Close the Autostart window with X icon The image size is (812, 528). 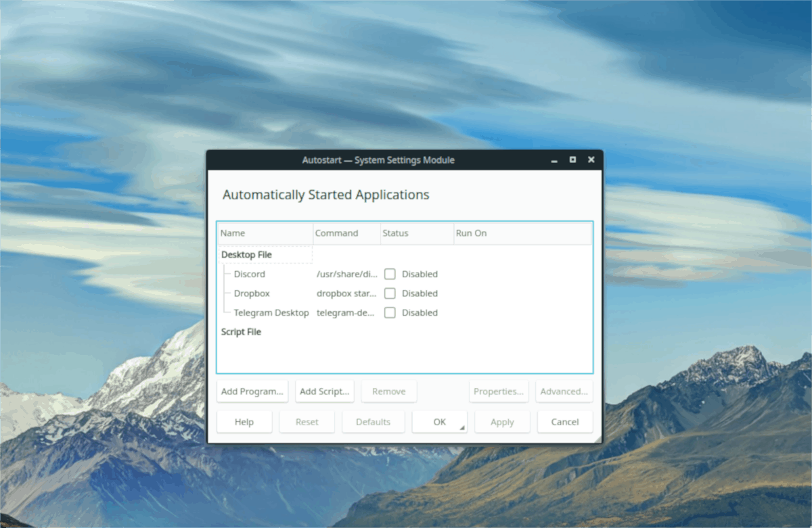[x=591, y=160]
